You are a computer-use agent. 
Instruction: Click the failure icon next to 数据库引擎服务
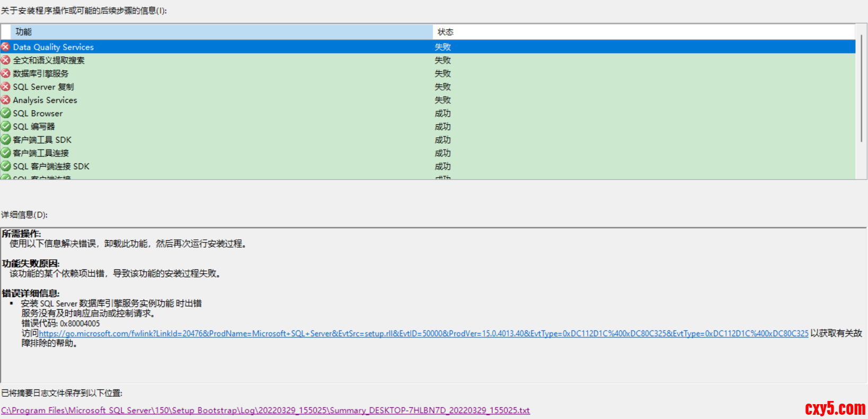pos(6,73)
